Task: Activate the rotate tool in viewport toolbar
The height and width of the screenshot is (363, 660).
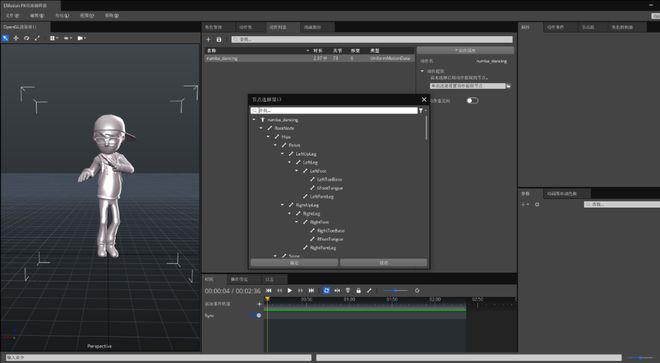Action: tap(27, 38)
